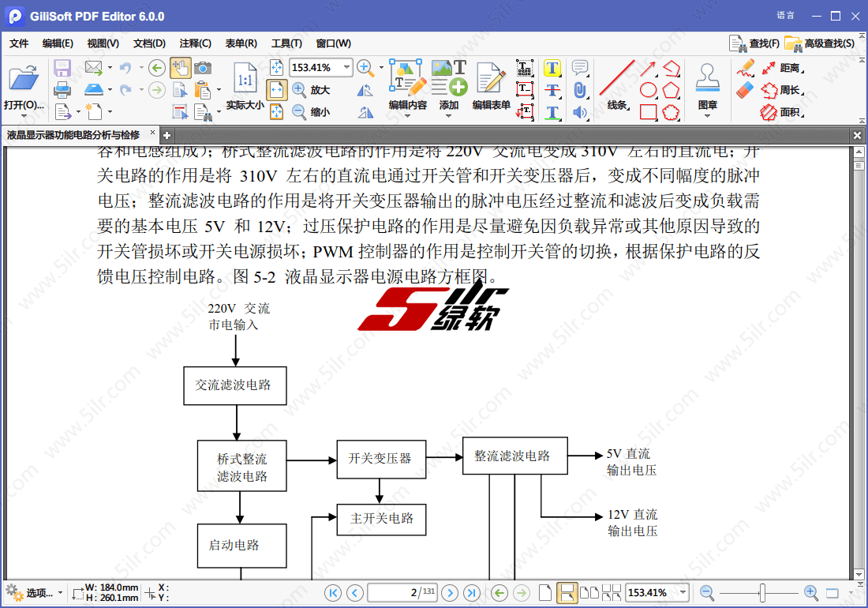Open the zoom percentage dropdown in toolbar
This screenshot has width=868, height=608.
coord(346,68)
